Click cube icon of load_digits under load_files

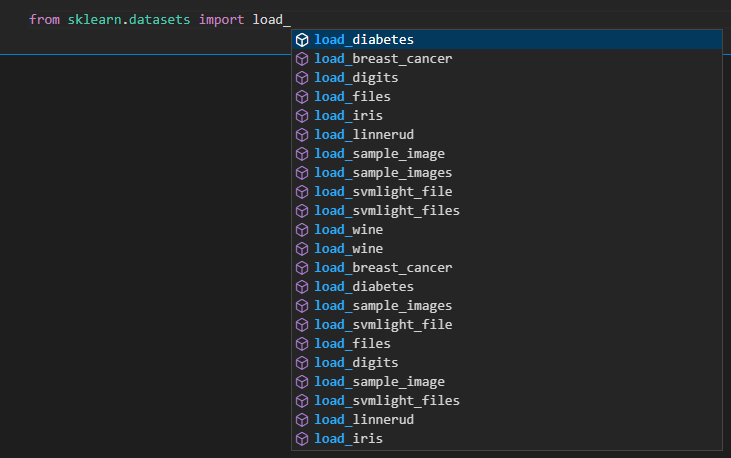click(x=302, y=363)
